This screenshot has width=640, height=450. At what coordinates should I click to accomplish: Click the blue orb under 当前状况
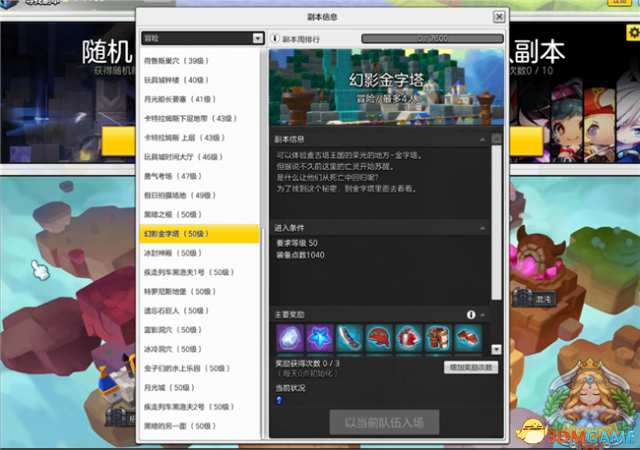(280, 400)
